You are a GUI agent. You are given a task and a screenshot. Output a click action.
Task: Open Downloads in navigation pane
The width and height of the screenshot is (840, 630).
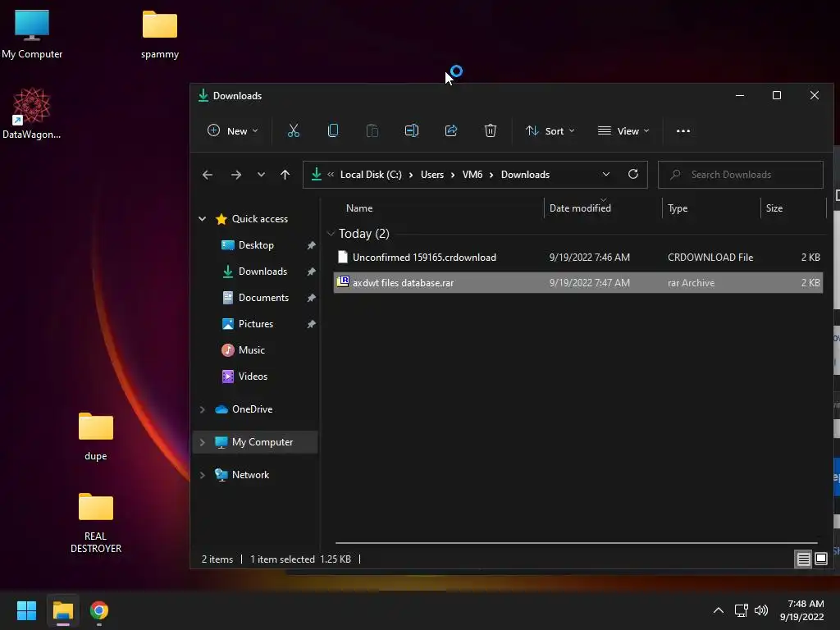pyautogui.click(x=262, y=271)
